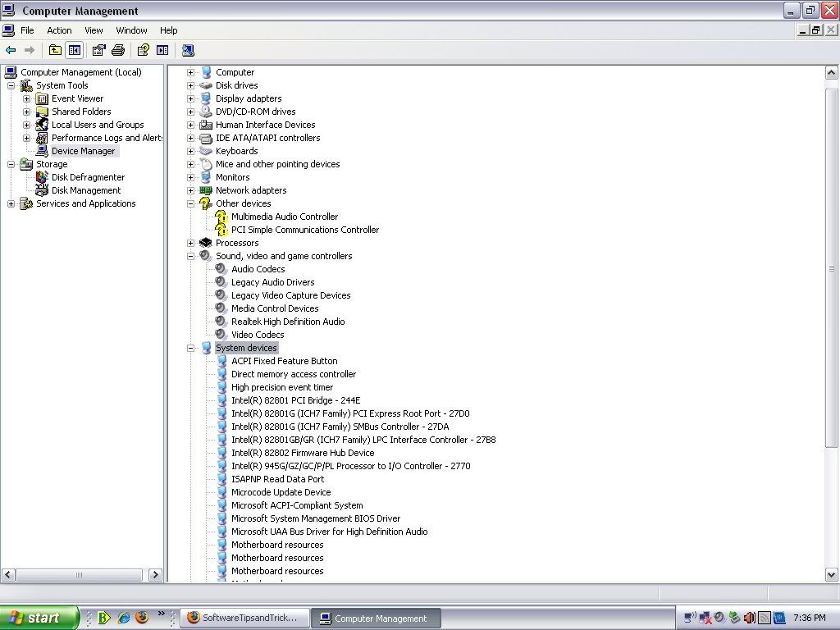Click the green B Quick Launch icon
The width and height of the screenshot is (840, 630).
click(x=104, y=617)
